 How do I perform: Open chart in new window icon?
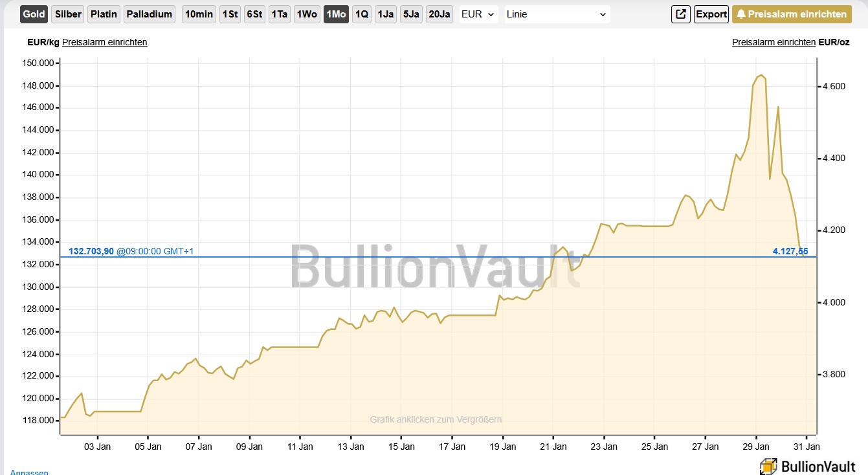681,14
